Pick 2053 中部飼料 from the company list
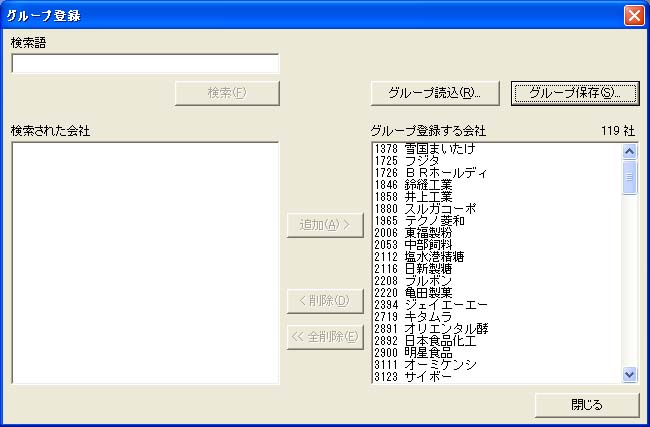Screen dimensions: 650x427 pos(414,244)
